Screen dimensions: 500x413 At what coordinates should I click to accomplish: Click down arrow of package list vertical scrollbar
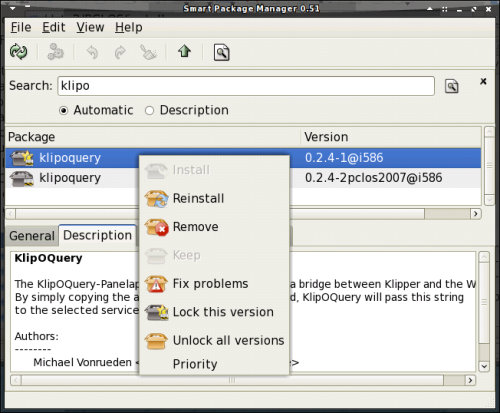[x=489, y=200]
